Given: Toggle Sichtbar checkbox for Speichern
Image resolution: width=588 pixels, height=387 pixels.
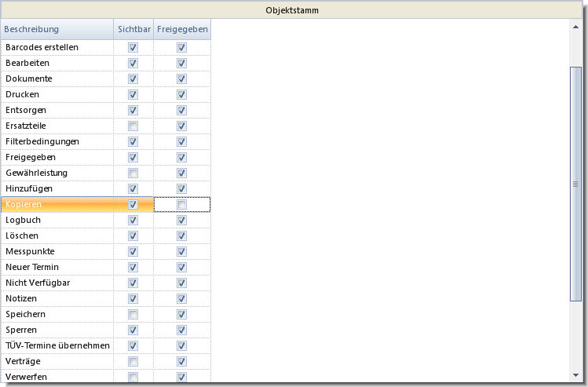Looking at the screenshot, I should tap(133, 315).
